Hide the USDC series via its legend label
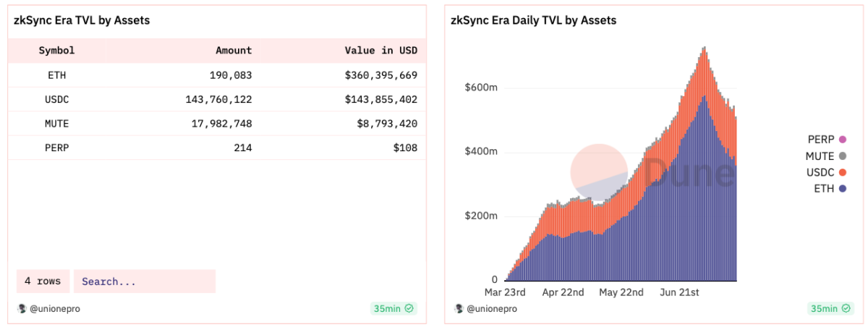The image size is (868, 330). (x=820, y=172)
